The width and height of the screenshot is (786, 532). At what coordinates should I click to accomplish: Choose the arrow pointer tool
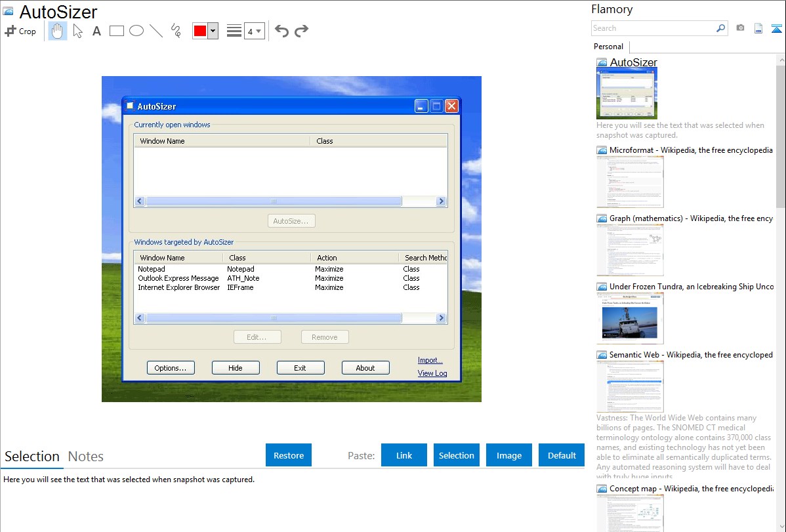[78, 31]
